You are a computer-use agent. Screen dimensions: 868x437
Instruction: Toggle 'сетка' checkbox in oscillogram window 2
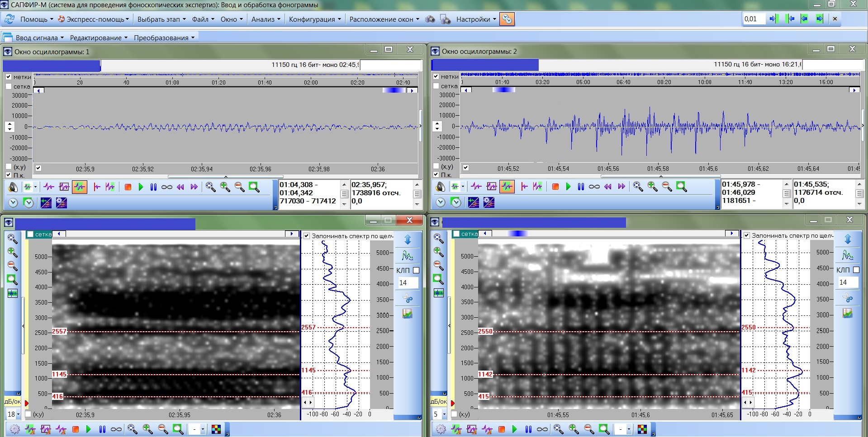(436, 86)
